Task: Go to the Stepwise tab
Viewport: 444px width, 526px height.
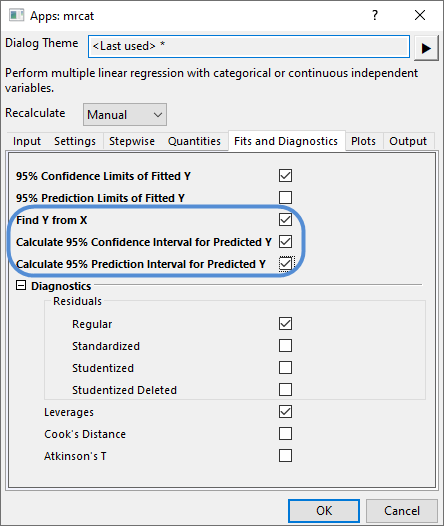Action: (x=132, y=141)
